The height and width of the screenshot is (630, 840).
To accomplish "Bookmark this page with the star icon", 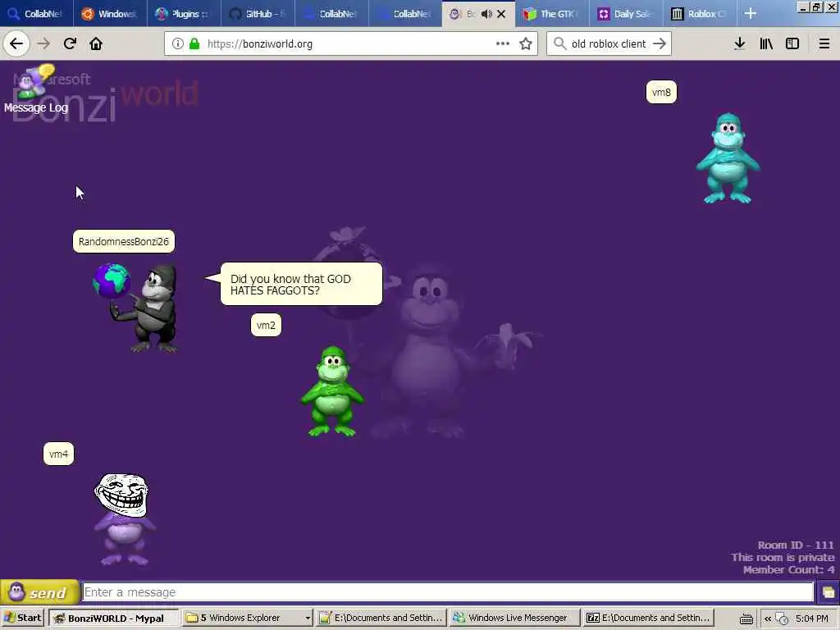I will pos(526,44).
